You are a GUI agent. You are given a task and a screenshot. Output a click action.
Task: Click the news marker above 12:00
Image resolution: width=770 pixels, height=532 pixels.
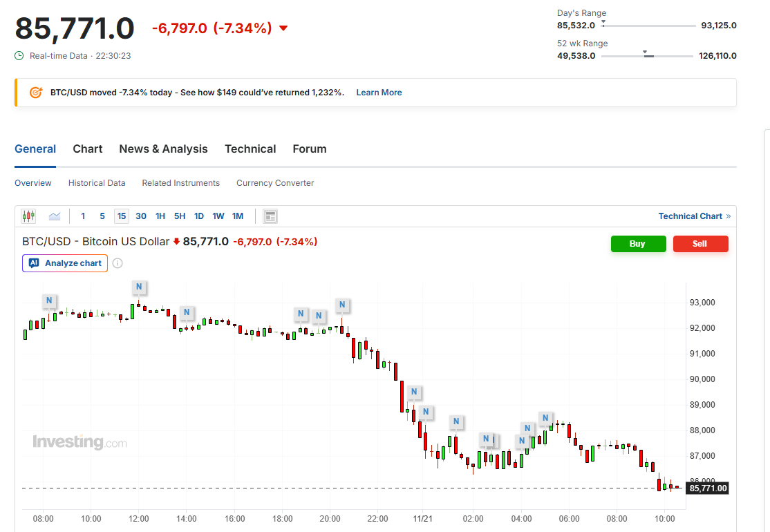[138, 287]
